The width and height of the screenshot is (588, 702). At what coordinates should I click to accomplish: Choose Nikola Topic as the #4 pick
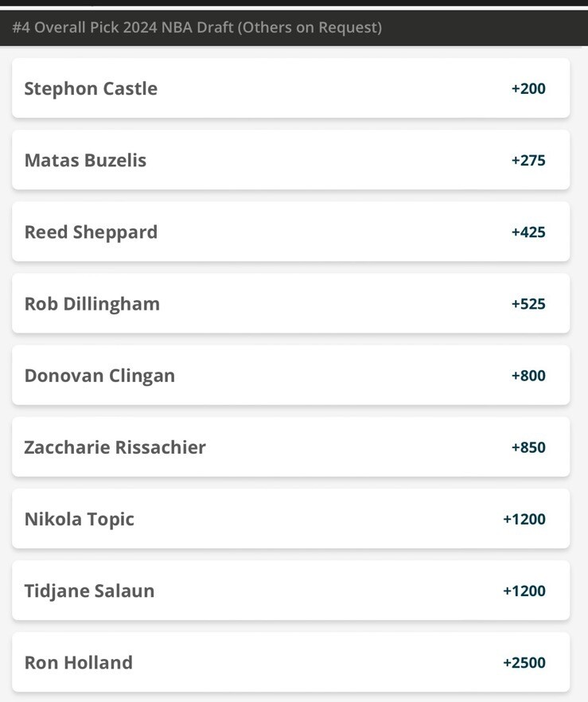tap(291, 518)
